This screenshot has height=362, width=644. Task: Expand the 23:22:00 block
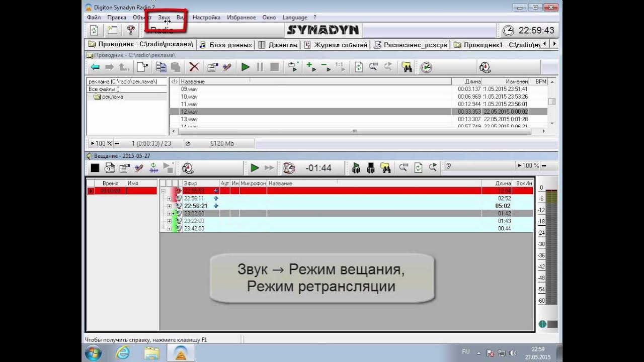click(x=170, y=221)
